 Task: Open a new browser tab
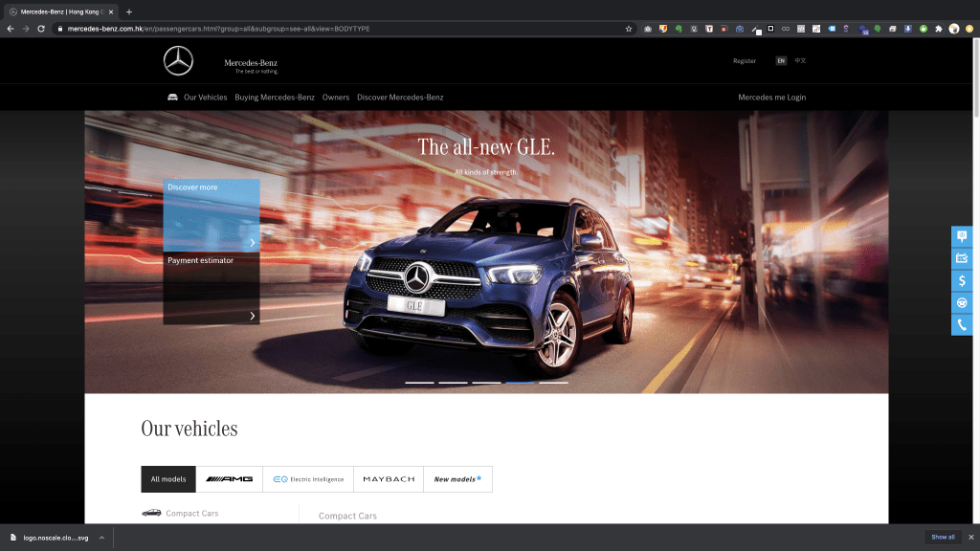pos(129,11)
